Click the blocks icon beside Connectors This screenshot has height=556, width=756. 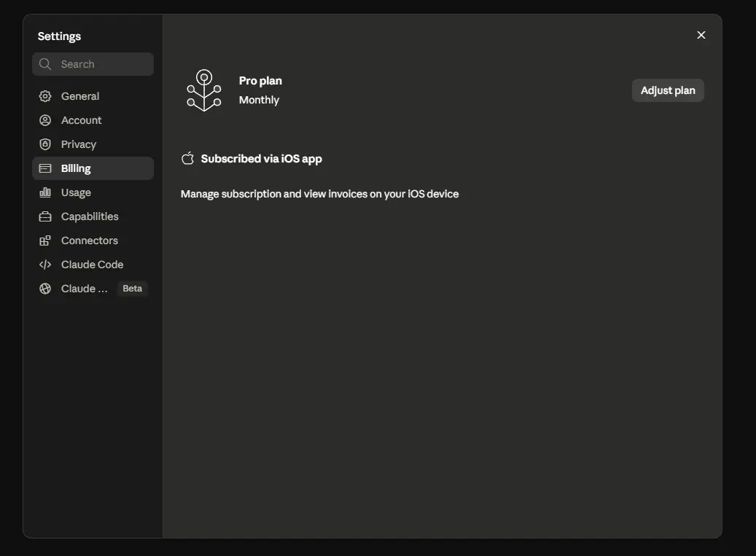coord(45,240)
